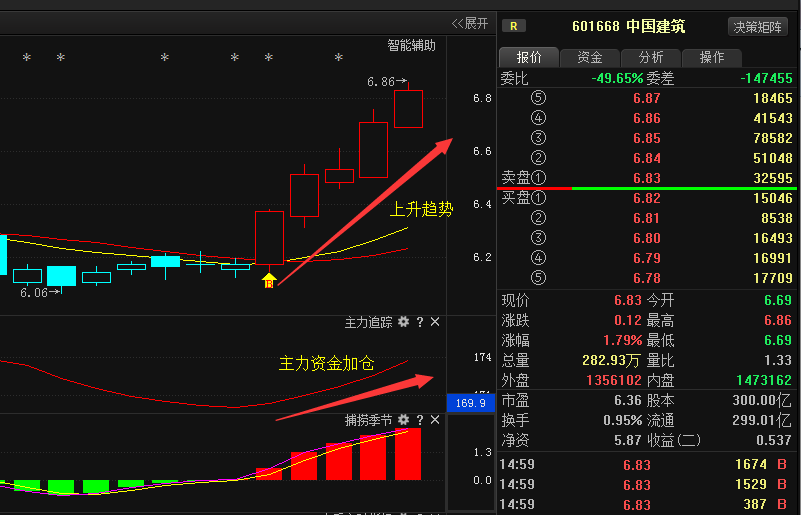Open settings gear for 主力追踪 indicator

click(404, 322)
